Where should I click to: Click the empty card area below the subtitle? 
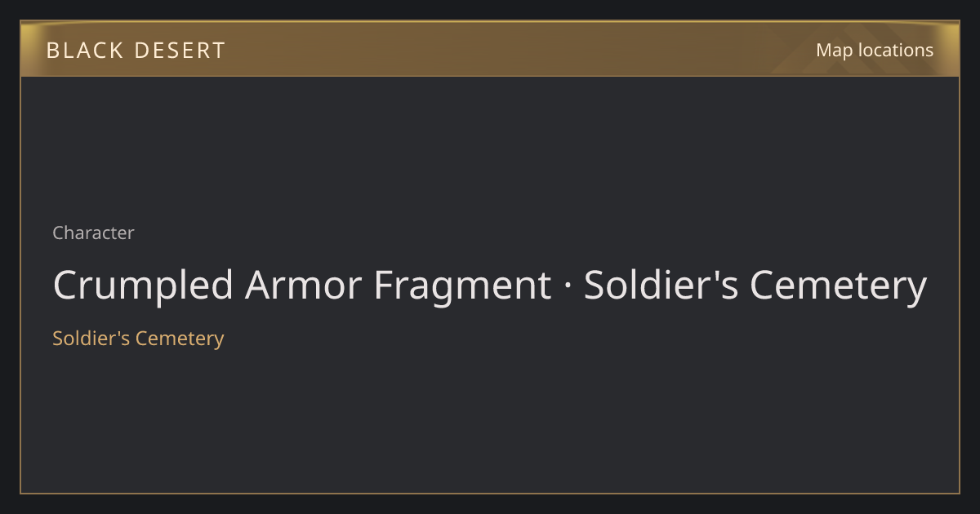pyautogui.click(x=490, y=420)
